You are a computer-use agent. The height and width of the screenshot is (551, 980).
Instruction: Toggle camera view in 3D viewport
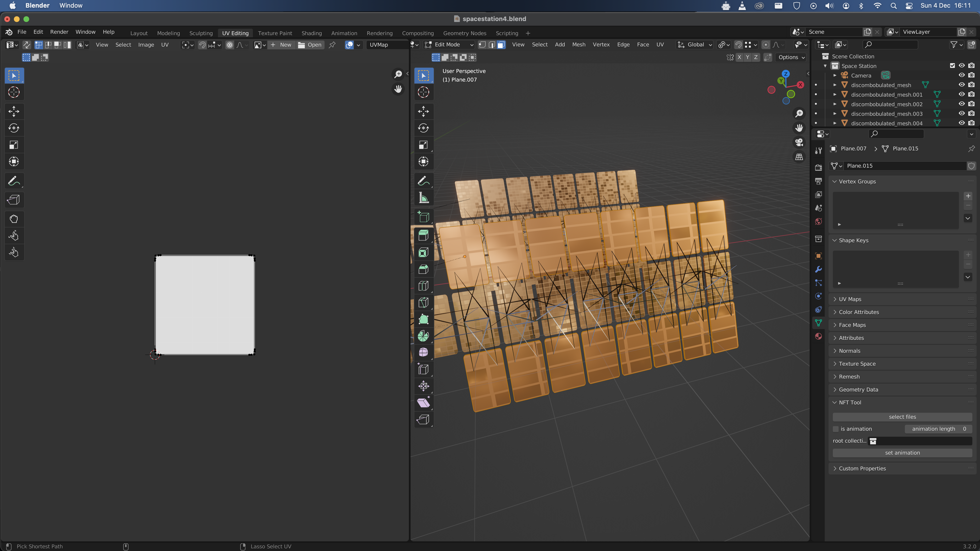(x=799, y=142)
